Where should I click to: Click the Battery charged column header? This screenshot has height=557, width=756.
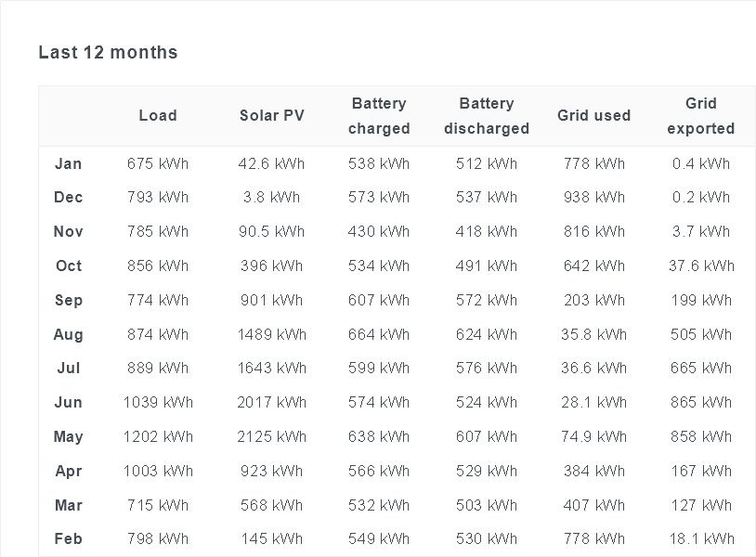tap(379, 116)
